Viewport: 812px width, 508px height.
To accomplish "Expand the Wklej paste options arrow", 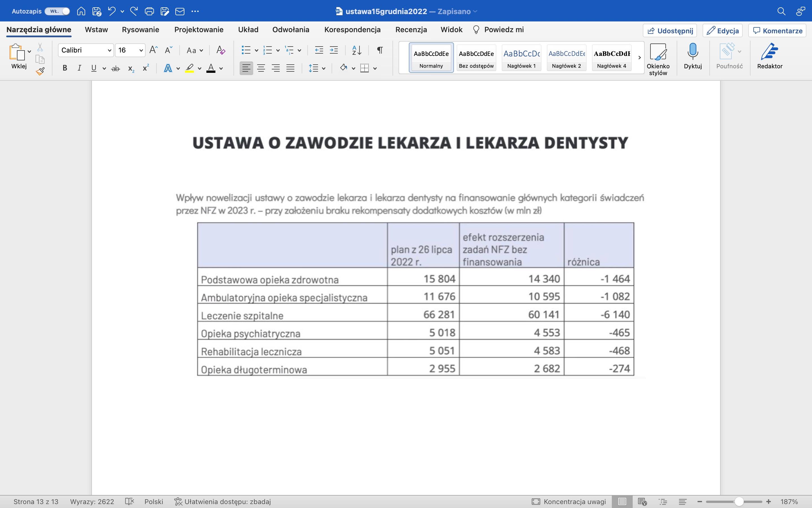I will click(29, 51).
